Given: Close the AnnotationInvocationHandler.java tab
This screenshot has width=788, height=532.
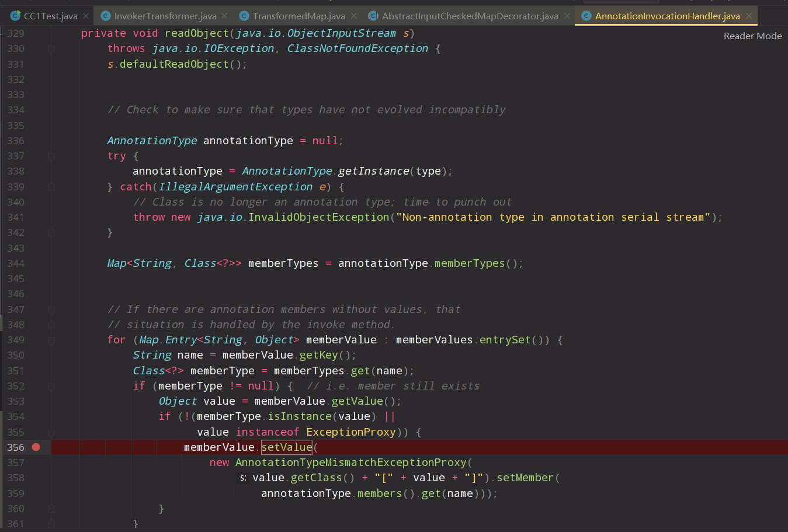Looking at the screenshot, I should coord(749,16).
